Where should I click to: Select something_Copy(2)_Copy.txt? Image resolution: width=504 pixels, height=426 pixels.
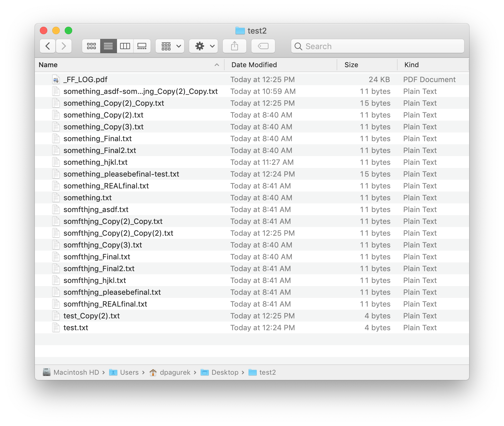(114, 103)
